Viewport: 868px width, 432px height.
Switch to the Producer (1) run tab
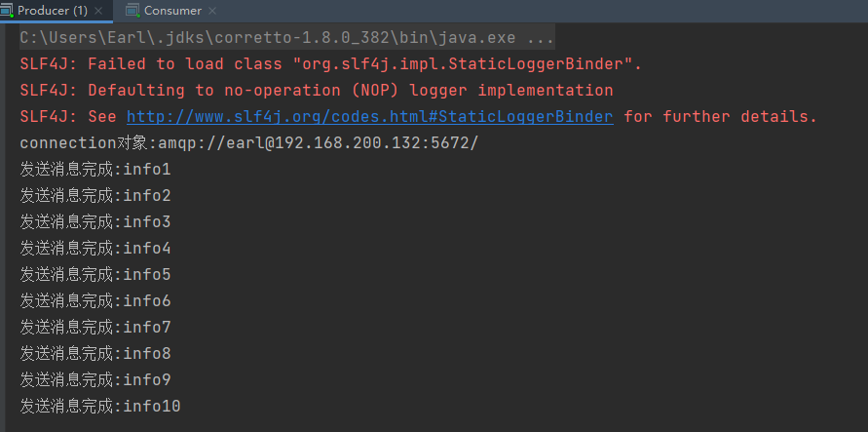52,11
